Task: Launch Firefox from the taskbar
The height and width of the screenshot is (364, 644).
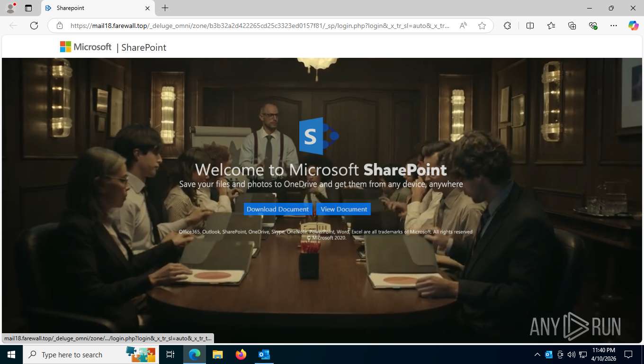Action: tap(241, 355)
